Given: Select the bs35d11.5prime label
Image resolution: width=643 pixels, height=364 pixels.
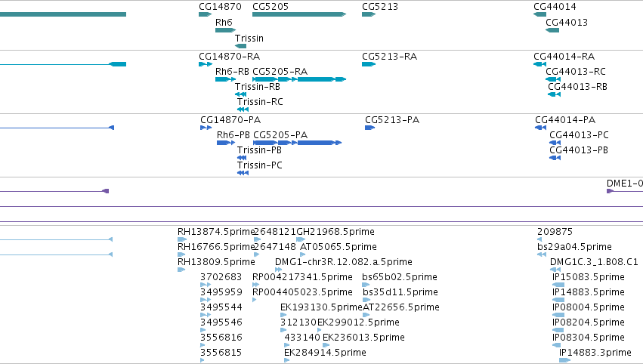Looking at the screenshot, I should point(400,293).
